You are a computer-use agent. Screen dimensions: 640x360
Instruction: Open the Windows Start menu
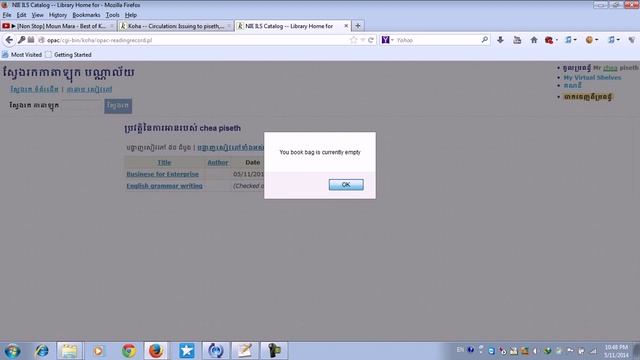click(x=12, y=351)
